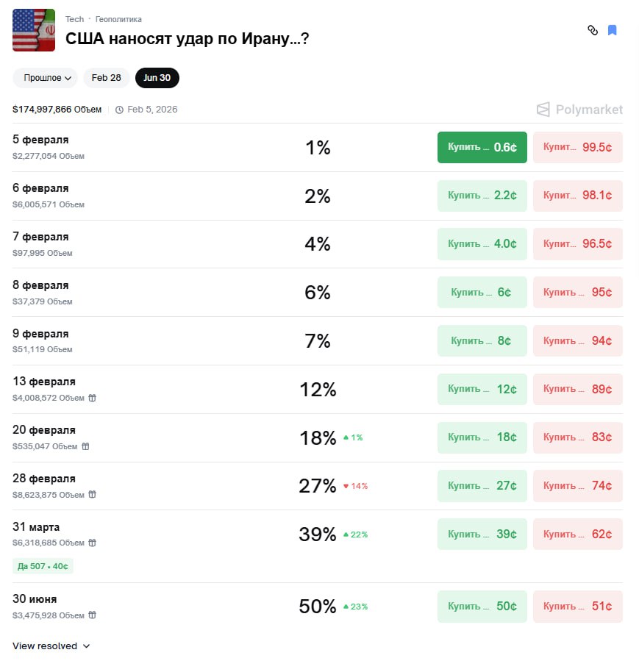
Task: Click the blue bookmark icon
Action: (x=613, y=30)
